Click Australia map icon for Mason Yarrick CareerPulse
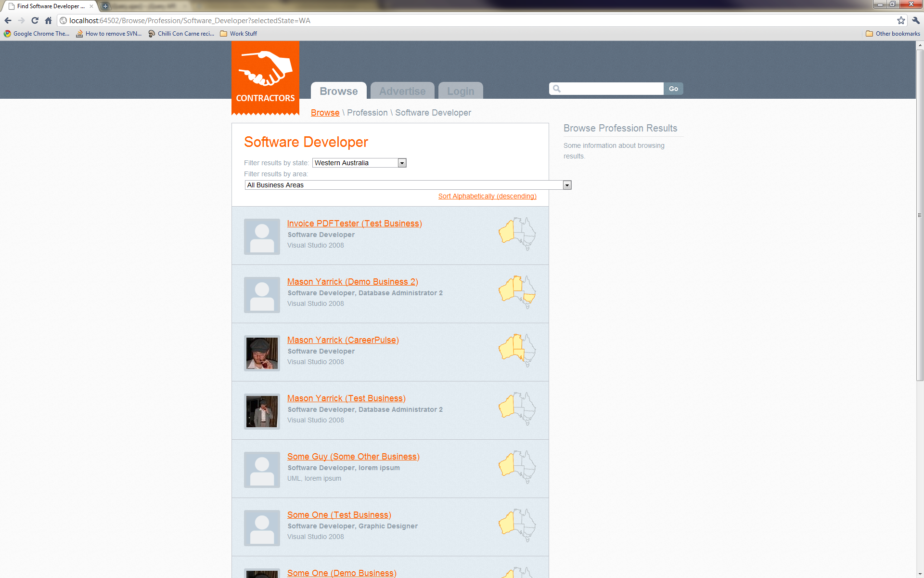 point(517,350)
